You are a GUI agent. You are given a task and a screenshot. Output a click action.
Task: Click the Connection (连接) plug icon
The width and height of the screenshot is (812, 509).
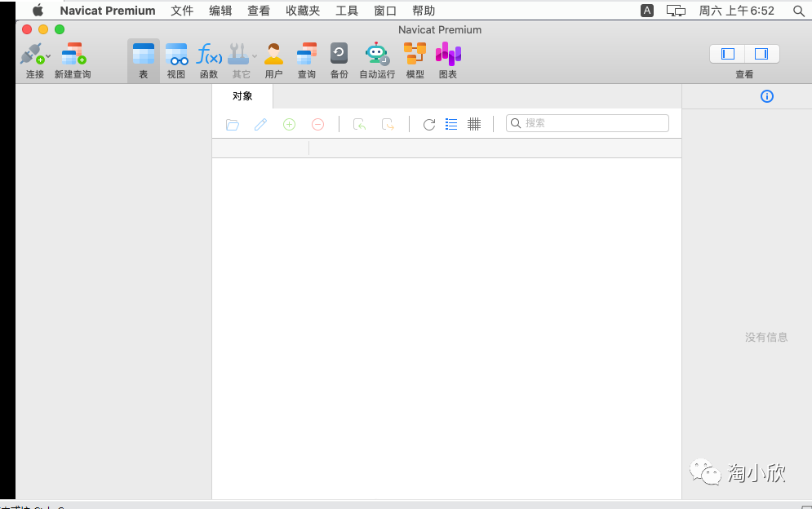point(32,53)
